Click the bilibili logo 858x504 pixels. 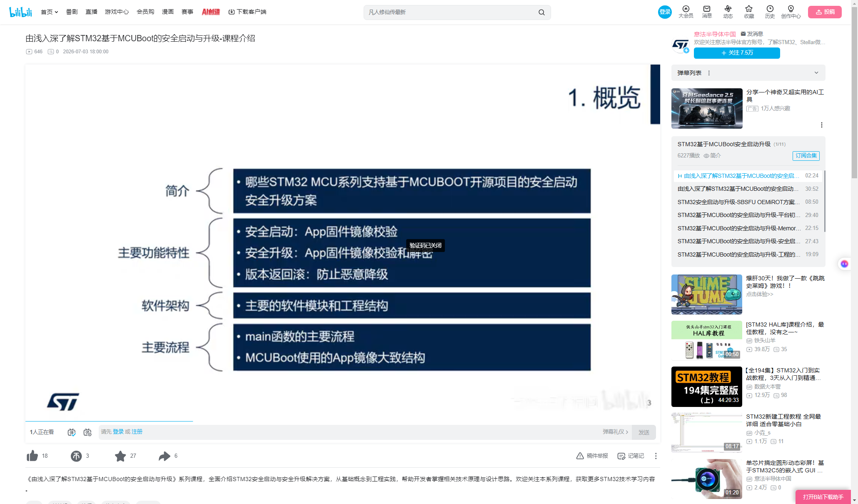(20, 12)
